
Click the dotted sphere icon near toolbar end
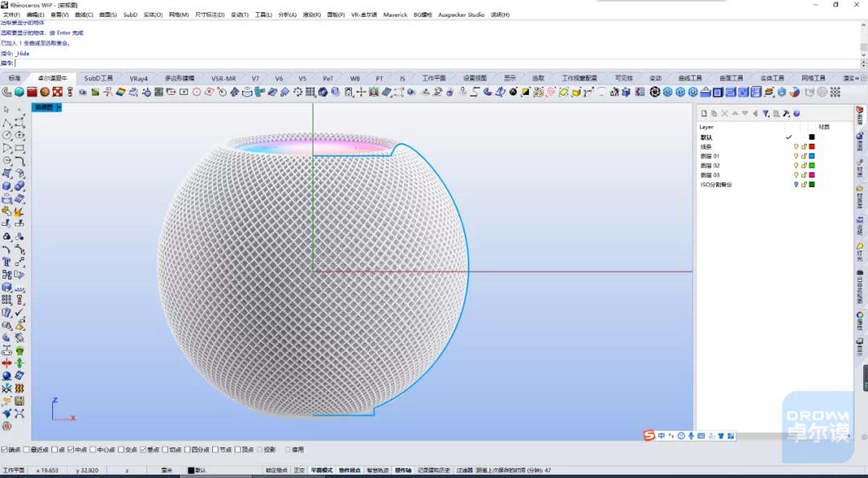coord(823,92)
